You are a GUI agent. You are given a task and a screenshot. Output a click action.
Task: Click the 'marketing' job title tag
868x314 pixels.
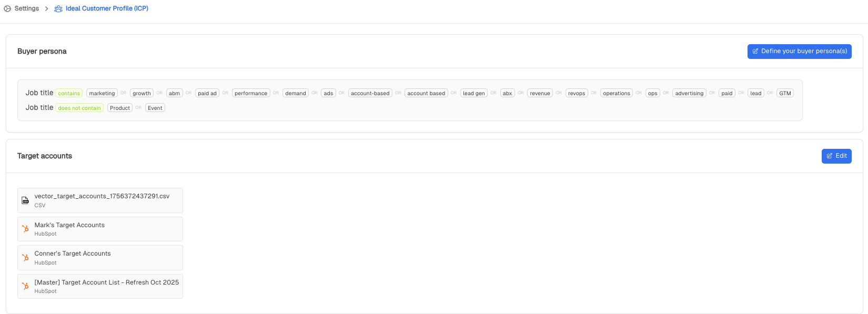(x=102, y=93)
